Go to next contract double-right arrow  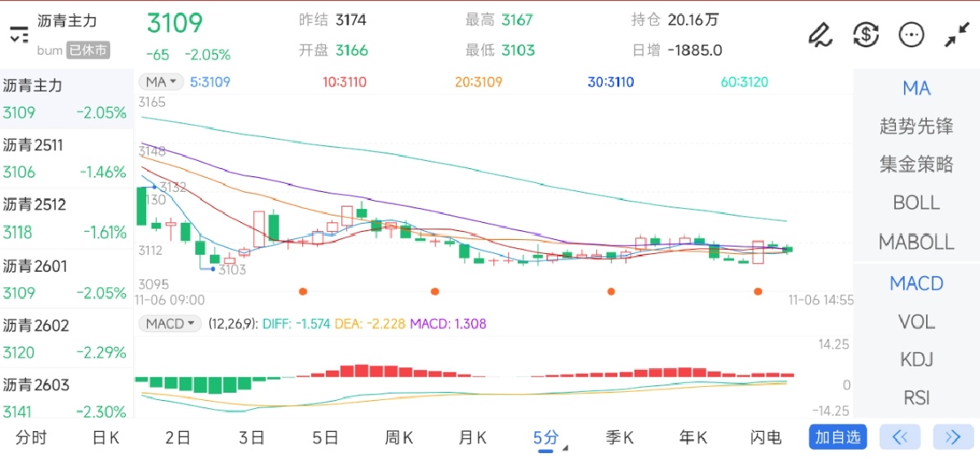(x=953, y=437)
